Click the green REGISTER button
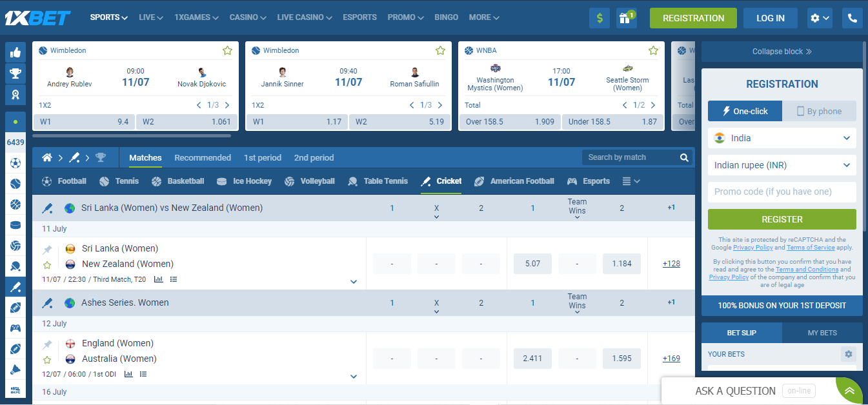 [782, 219]
